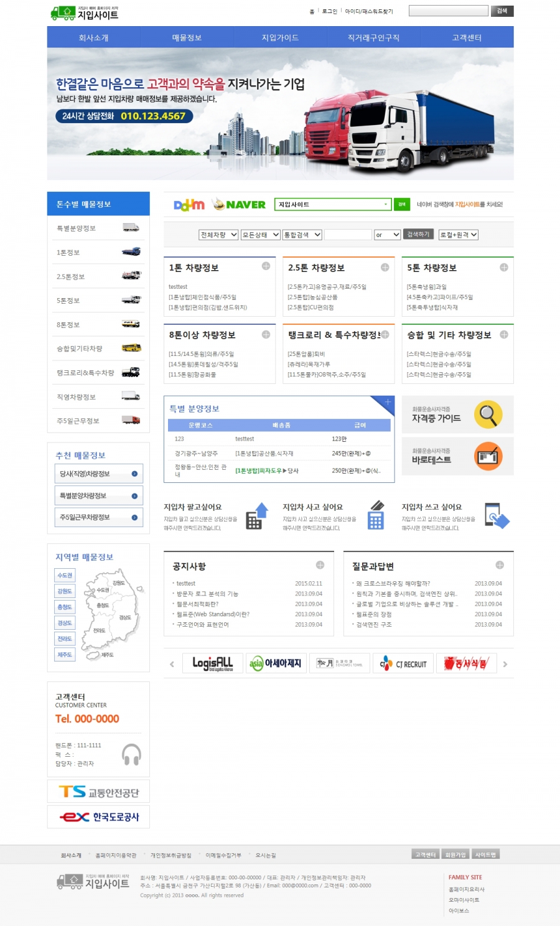Select 수도권 region button beside map

(65, 576)
